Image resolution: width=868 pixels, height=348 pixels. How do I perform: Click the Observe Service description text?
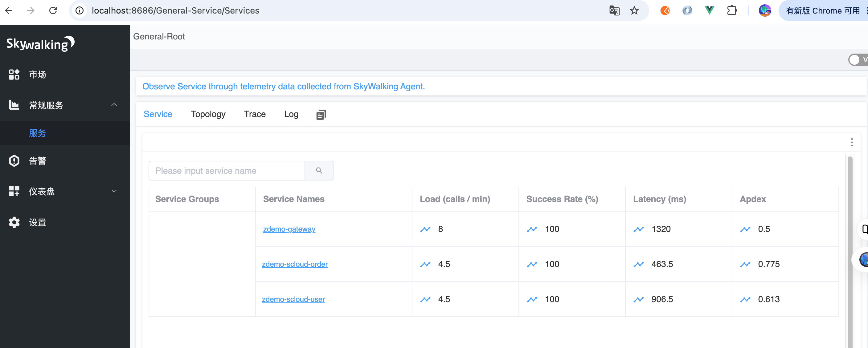click(x=283, y=86)
